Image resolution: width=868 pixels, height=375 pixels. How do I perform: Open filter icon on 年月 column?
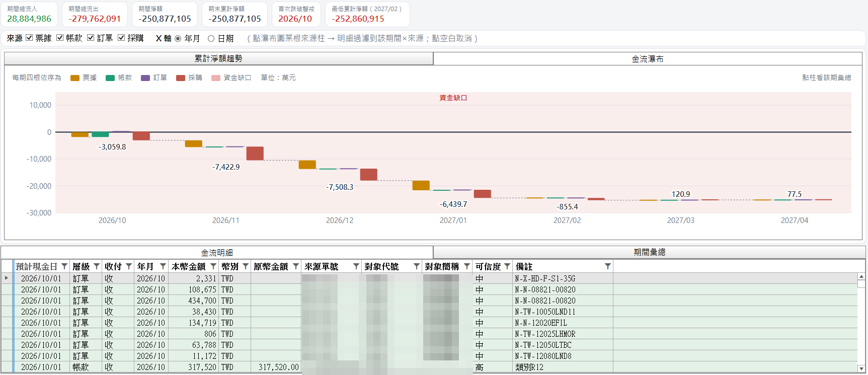163,266
